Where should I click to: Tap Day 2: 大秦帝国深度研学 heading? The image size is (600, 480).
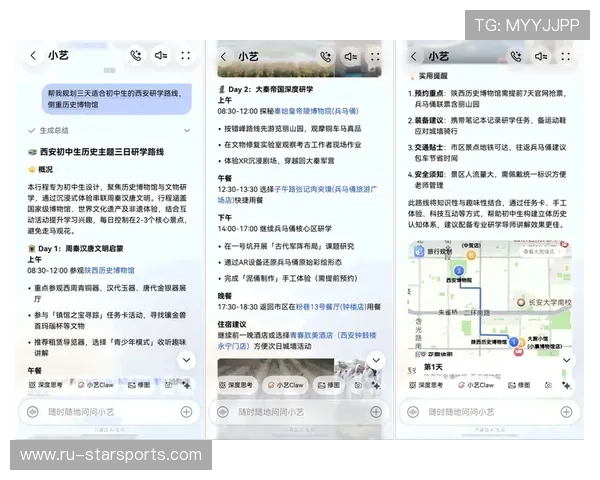[271, 89]
